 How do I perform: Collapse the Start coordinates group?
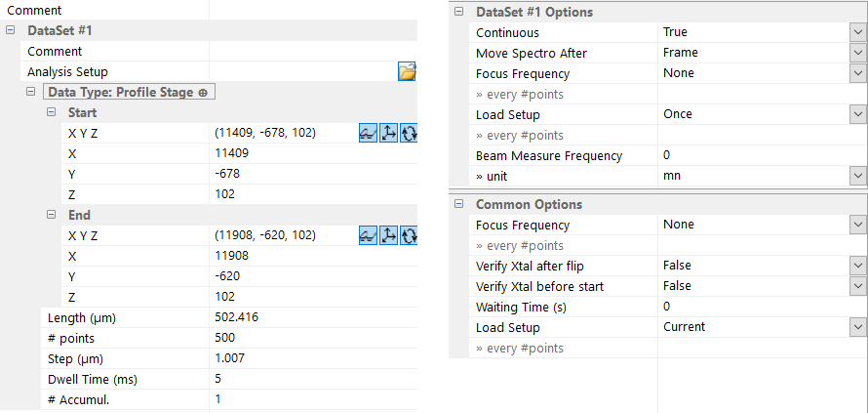tap(53, 112)
